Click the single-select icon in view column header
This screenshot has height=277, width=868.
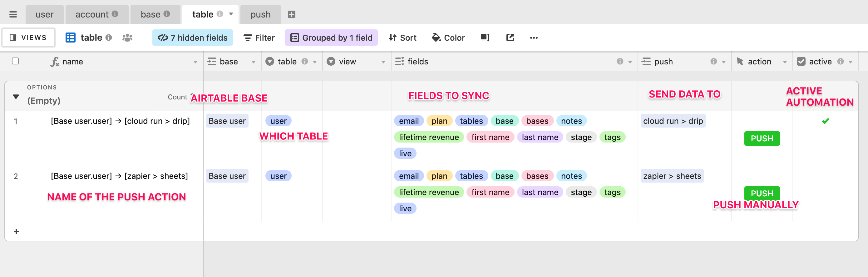pyautogui.click(x=331, y=61)
